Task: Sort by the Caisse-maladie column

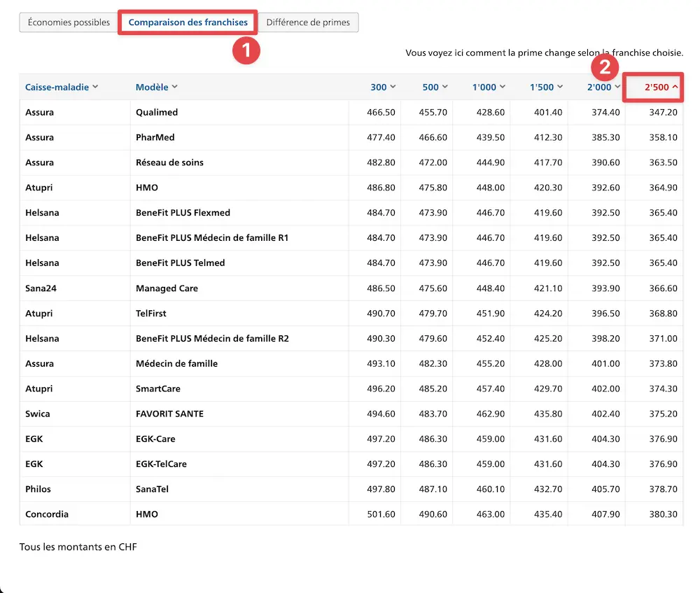Action: point(62,87)
